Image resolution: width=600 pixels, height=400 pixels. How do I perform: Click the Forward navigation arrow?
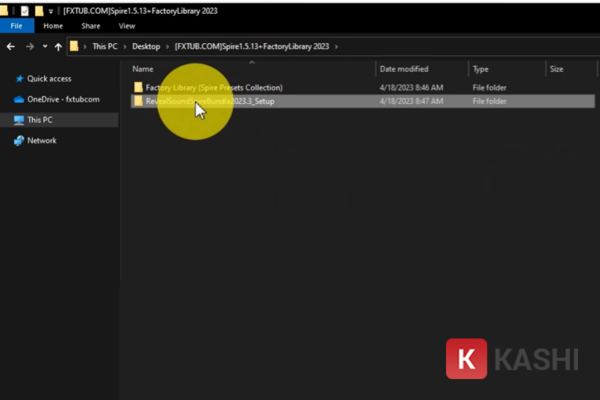point(27,46)
